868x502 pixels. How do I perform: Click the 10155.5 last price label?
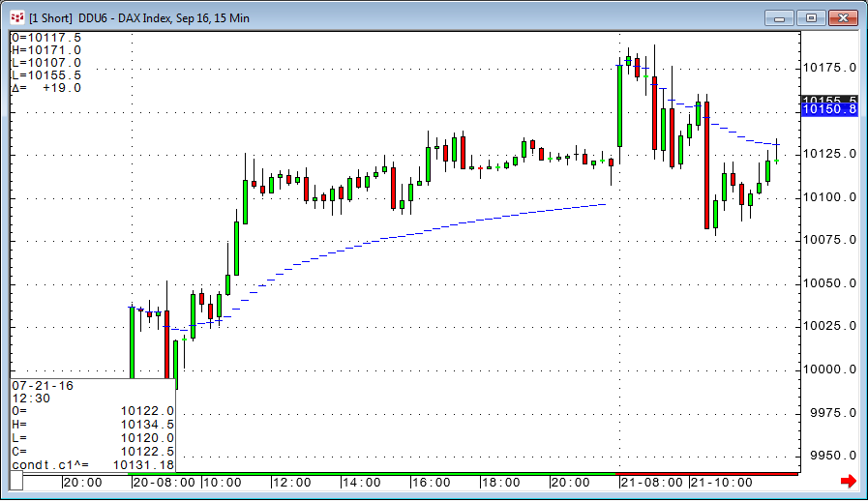pos(829,99)
